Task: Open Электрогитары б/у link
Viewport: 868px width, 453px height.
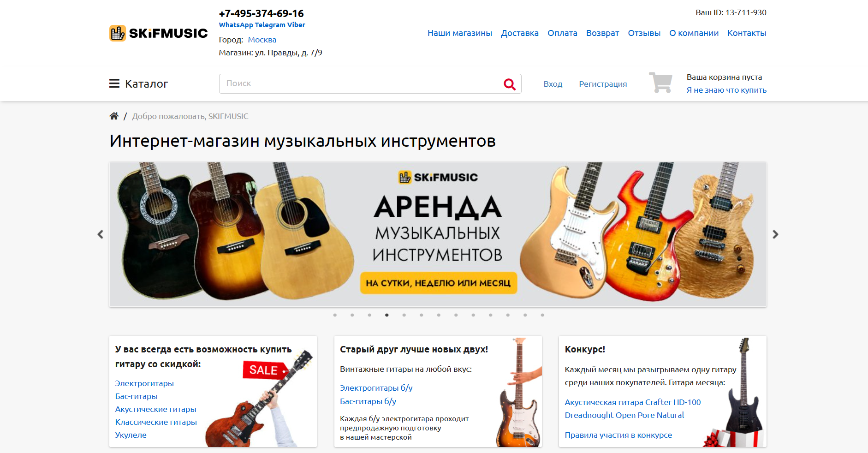Action: click(x=376, y=388)
